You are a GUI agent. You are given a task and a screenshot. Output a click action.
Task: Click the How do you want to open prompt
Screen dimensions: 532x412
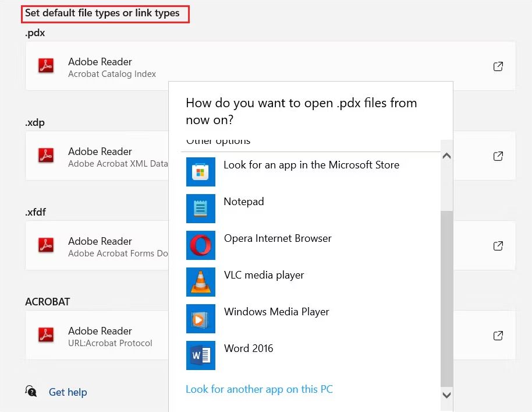pos(302,111)
